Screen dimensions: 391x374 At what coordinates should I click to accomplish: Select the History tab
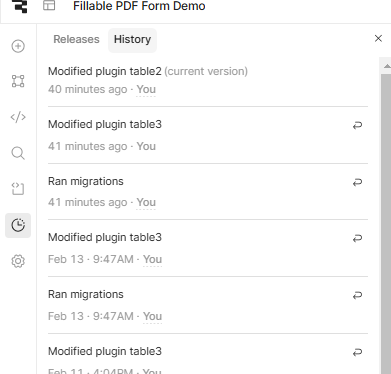pyautogui.click(x=132, y=39)
